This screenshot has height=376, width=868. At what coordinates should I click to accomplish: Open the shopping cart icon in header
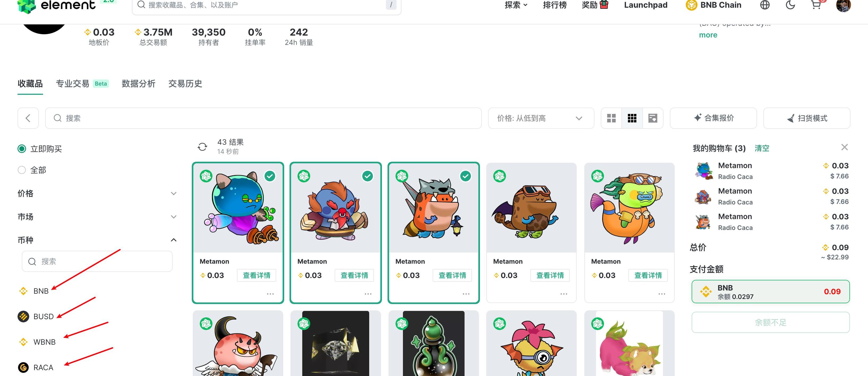pos(816,5)
